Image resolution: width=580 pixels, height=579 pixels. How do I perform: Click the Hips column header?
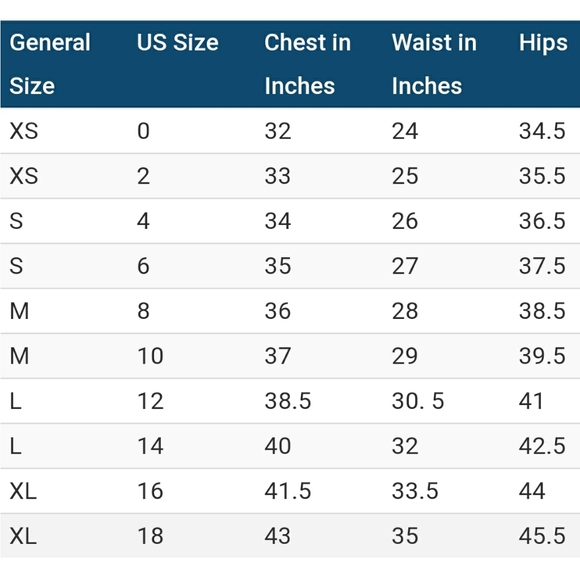[x=543, y=44]
